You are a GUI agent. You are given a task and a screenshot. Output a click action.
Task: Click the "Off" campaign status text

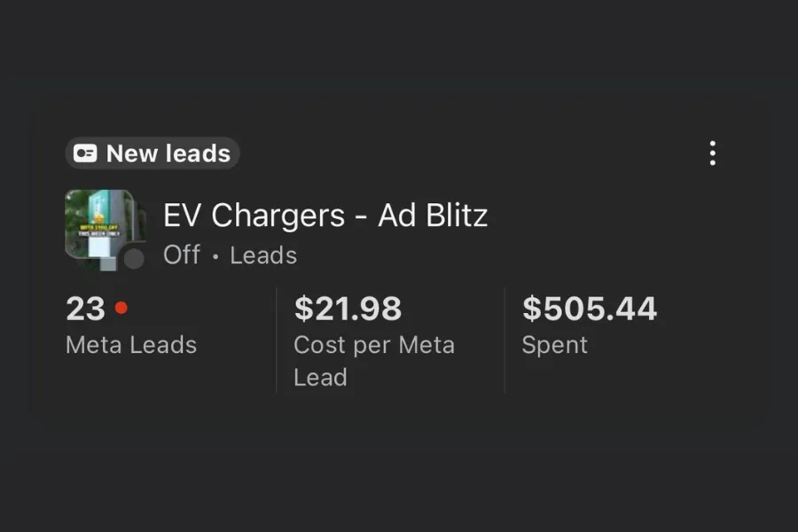click(x=182, y=255)
